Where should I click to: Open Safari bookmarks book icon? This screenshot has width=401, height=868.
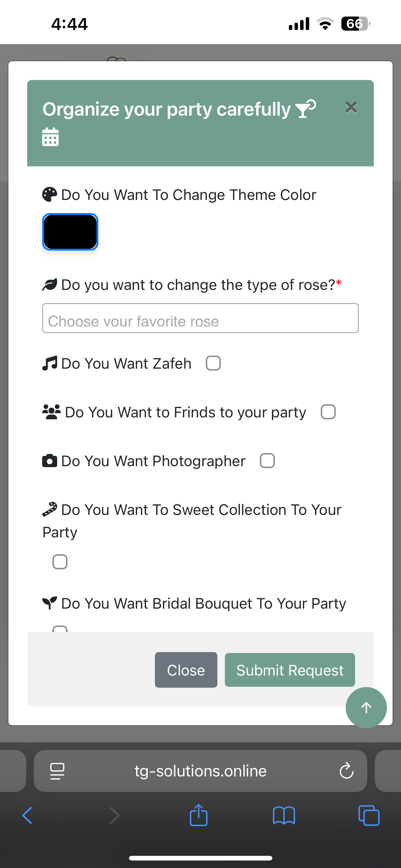284,816
